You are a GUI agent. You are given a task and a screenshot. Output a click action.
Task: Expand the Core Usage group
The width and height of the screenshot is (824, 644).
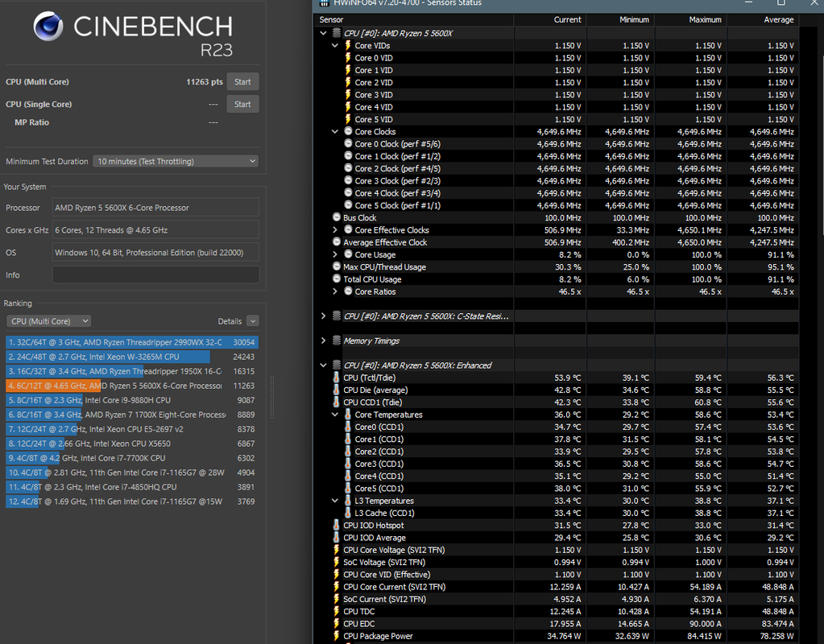pyautogui.click(x=335, y=254)
